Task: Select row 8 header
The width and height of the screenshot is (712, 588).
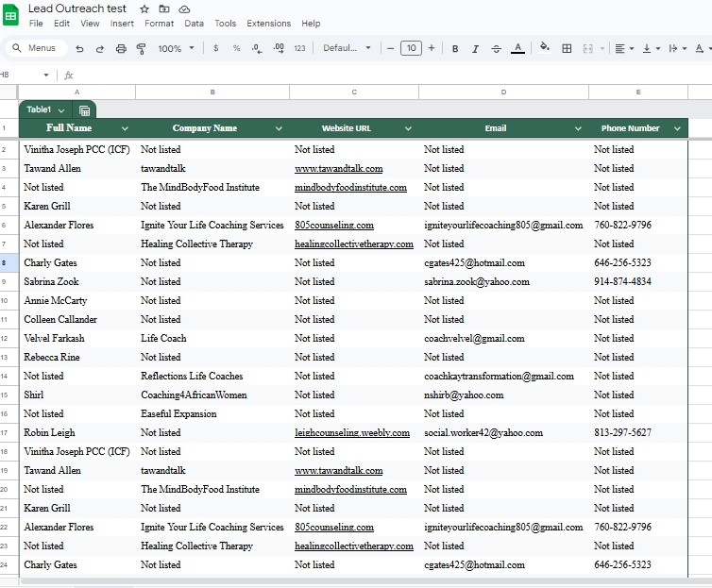Action: tap(8, 262)
